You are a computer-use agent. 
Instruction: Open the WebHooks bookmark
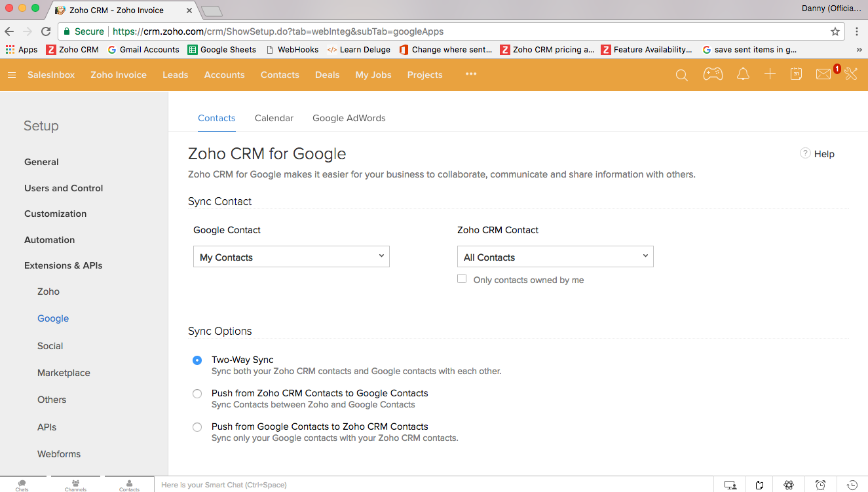point(292,50)
